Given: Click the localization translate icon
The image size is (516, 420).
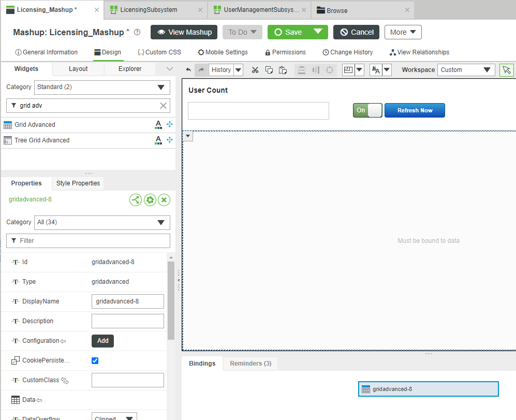Looking at the screenshot, I should 375,70.
